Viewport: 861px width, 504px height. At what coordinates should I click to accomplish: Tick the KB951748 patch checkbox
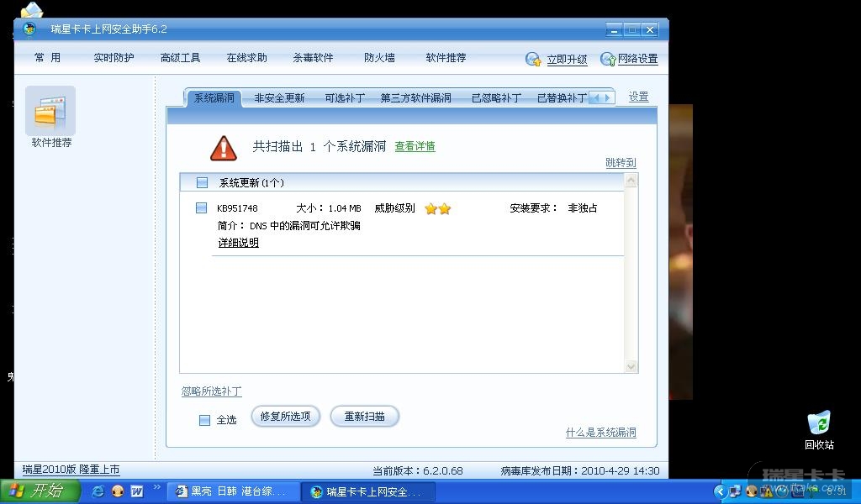[202, 207]
